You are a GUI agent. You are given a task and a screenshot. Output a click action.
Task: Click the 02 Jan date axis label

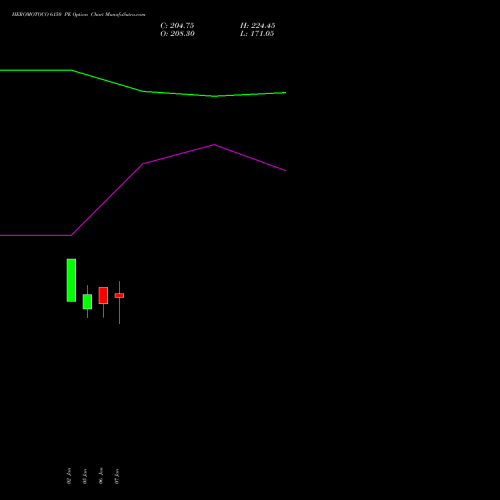click(x=69, y=476)
